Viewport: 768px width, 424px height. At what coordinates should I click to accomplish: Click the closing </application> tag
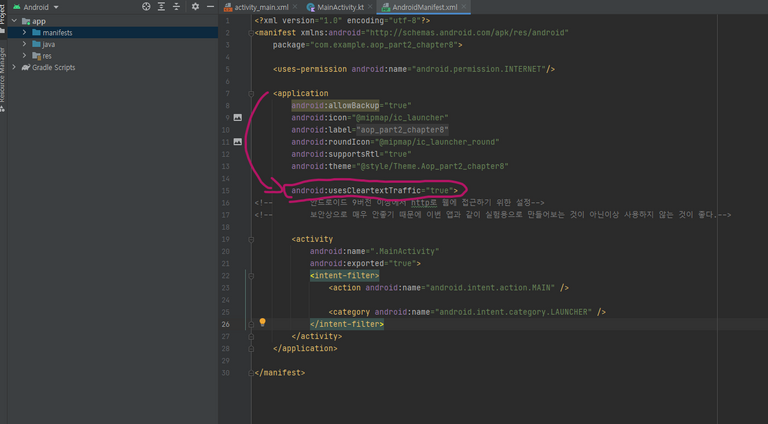305,349
